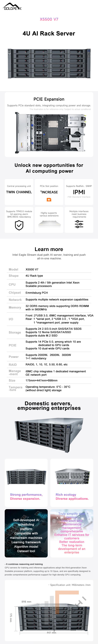Click the globe icon on data center card
The width and height of the screenshot is (98, 644).
(54, 520)
